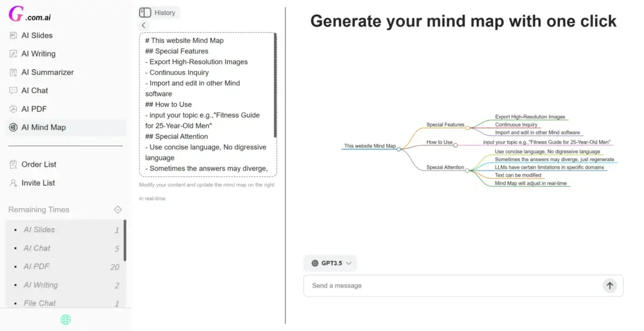Click the markdown editor scrollbar

tap(275, 85)
